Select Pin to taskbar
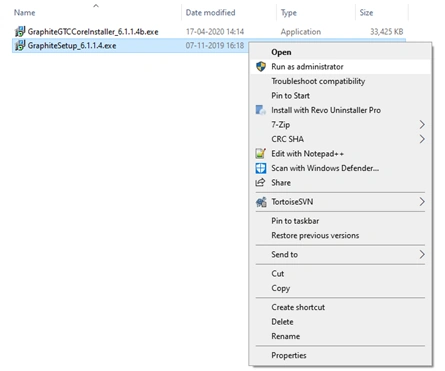The height and width of the screenshot is (371, 445). click(340, 221)
